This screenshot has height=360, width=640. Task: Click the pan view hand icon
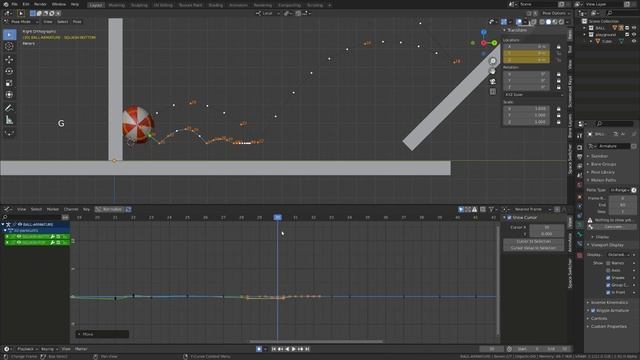click(493, 71)
